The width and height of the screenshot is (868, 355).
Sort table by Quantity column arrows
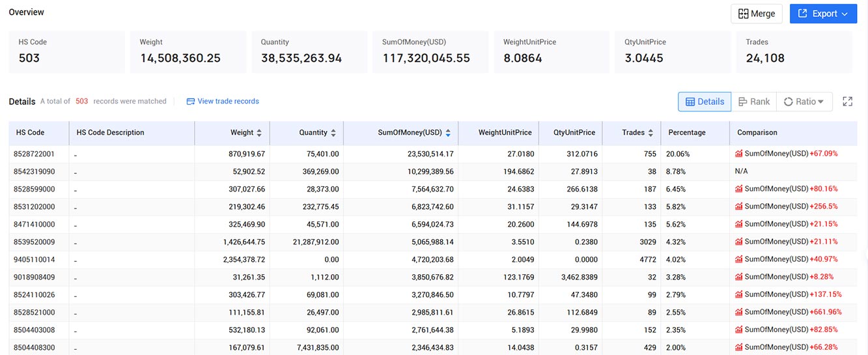click(333, 133)
